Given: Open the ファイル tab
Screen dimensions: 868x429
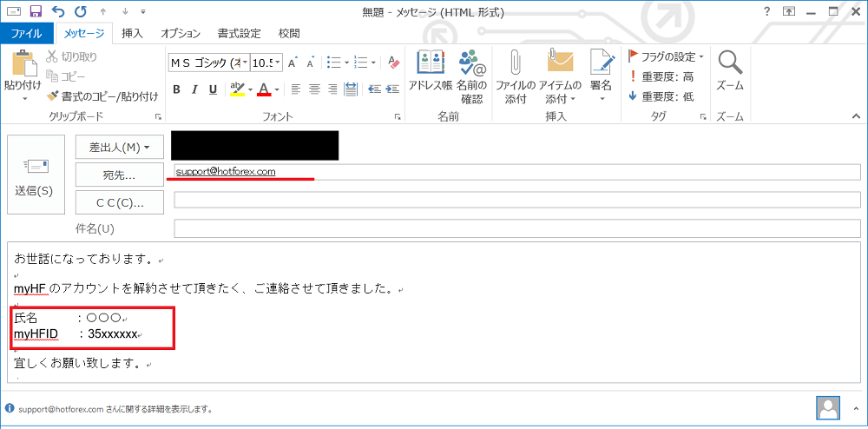Looking at the screenshot, I should click(26, 34).
